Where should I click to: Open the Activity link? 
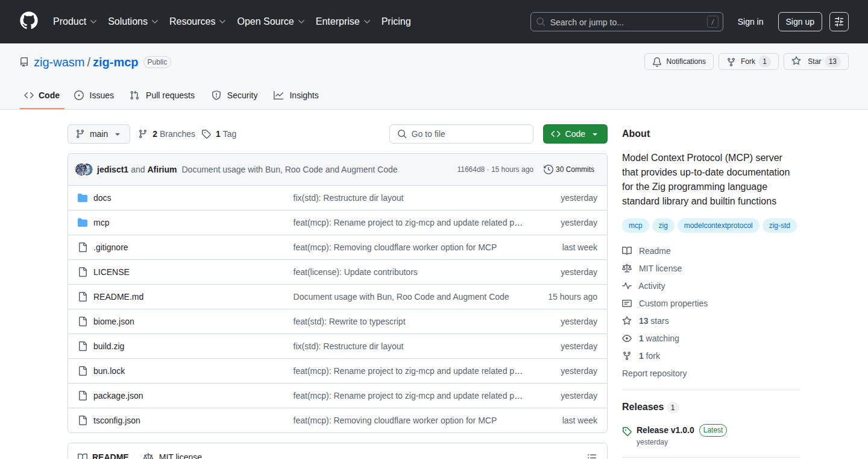coord(644,286)
